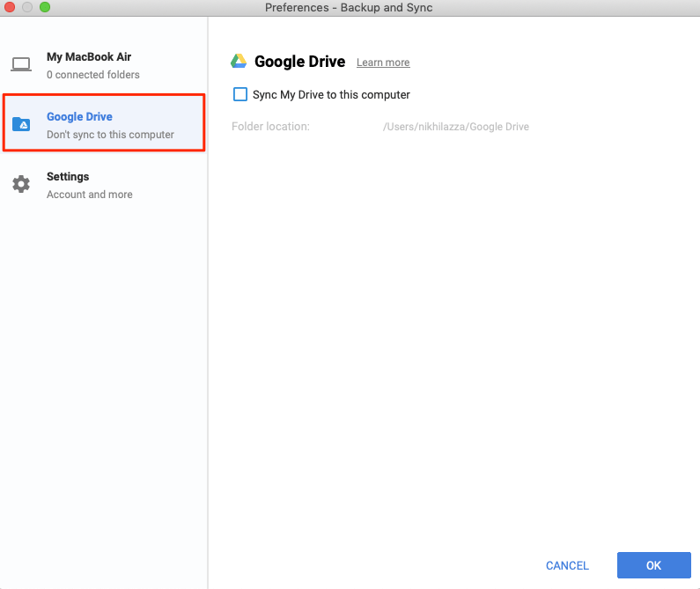Open the My MacBook Air tab
Screen dimensions: 700x589
click(x=104, y=65)
